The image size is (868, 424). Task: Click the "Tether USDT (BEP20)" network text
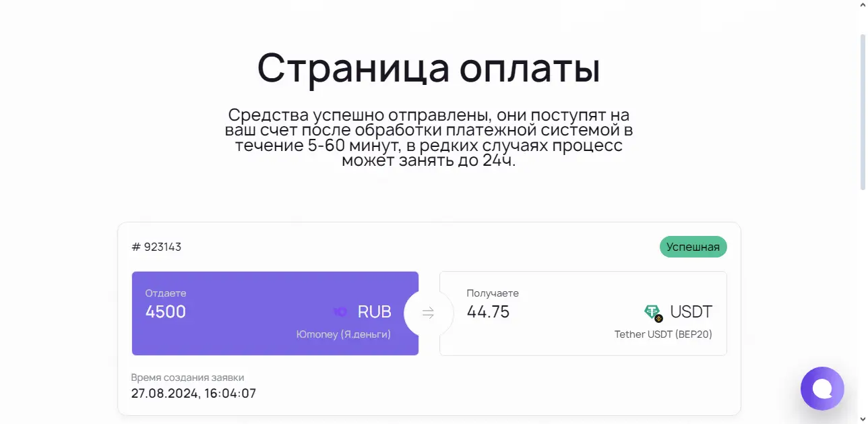pos(663,334)
